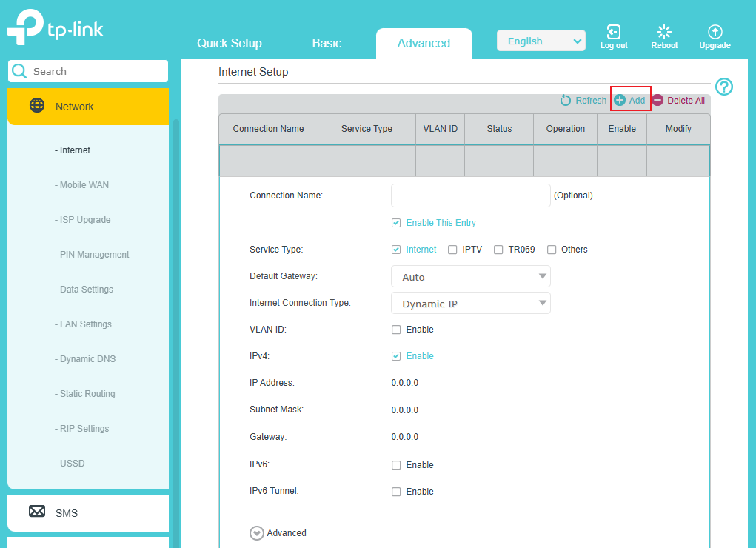Enable the IPv6 checkbox
Screen dimensions: 756x548
[396, 465]
